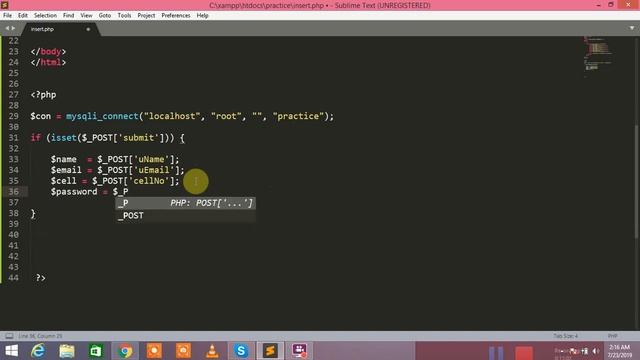The height and width of the screenshot is (360, 640).
Task: Open the first orange recorder taskbar icon
Action: coord(154,351)
